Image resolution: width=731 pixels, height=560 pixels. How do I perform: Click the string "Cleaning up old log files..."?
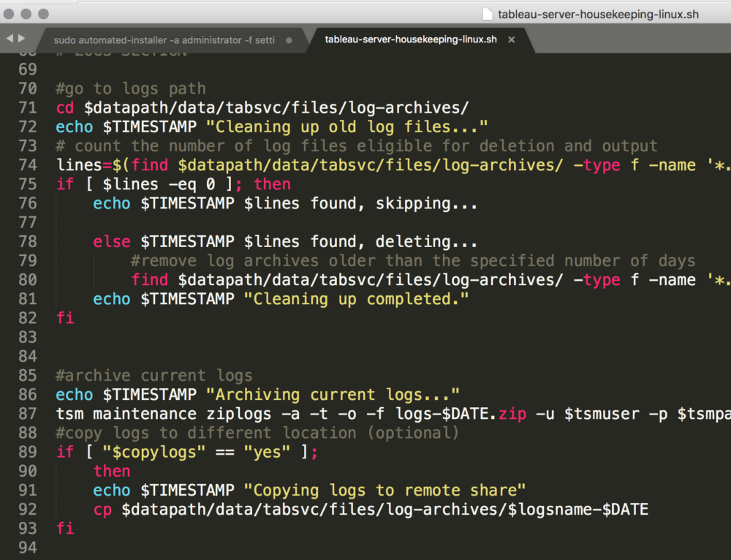(x=346, y=126)
